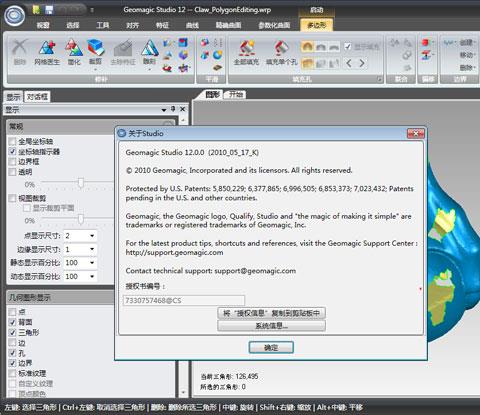Choose the tangent fill mode icon
480x415 pixels.
(x=320, y=47)
